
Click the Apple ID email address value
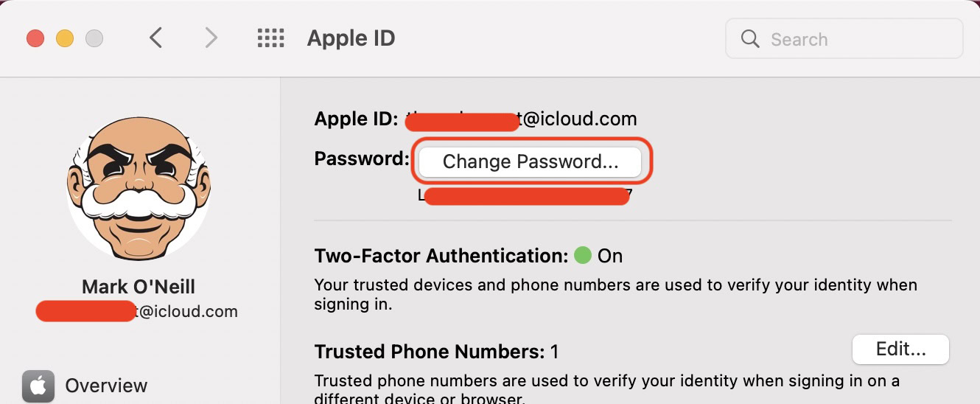click(x=522, y=119)
